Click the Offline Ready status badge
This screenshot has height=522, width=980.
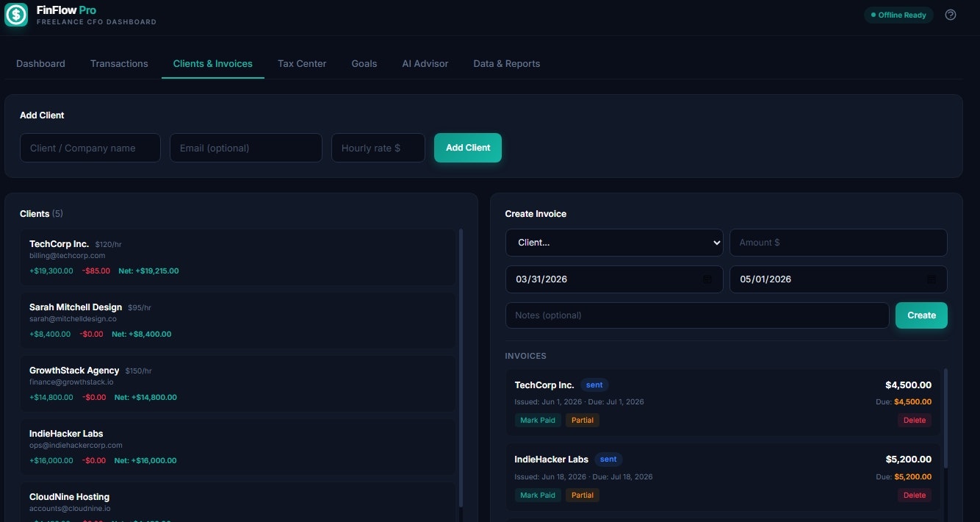click(898, 15)
